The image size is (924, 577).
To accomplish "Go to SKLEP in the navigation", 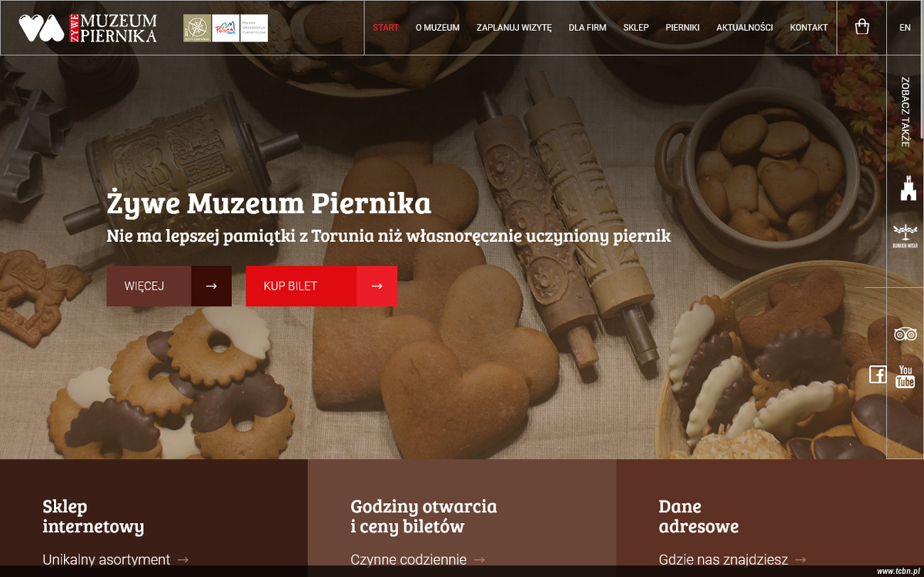I will coord(636,28).
